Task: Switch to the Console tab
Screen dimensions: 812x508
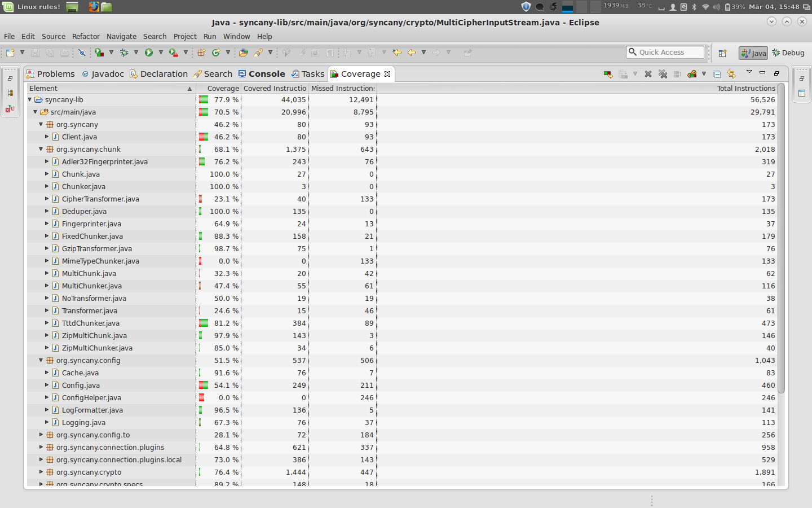Action: pos(262,74)
